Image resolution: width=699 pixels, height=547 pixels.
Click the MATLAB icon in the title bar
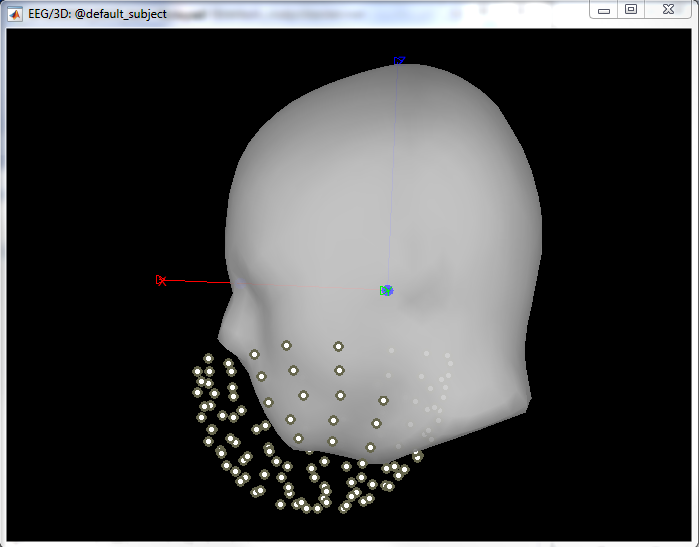pyautogui.click(x=15, y=14)
